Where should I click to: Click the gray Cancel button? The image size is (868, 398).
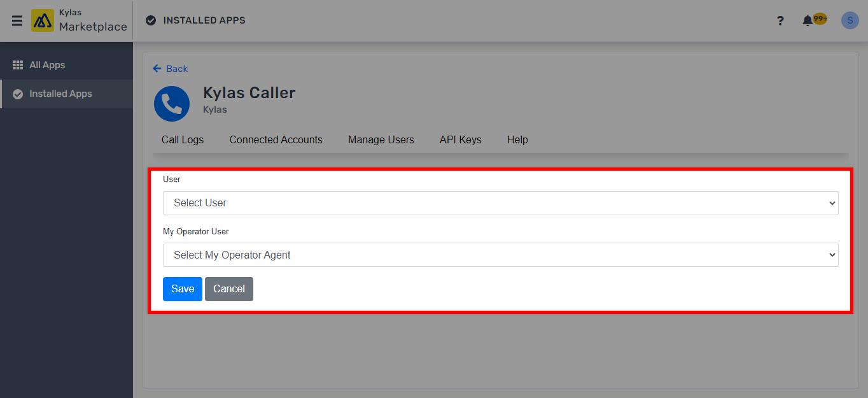[x=229, y=288]
